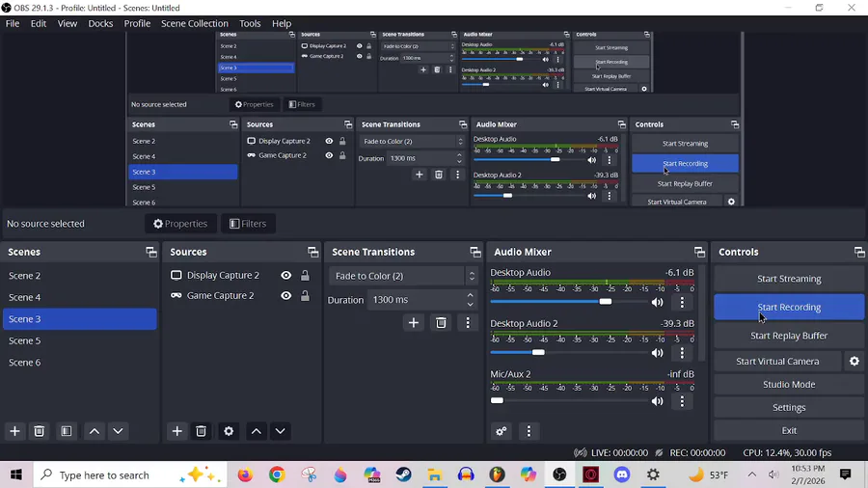The width and height of the screenshot is (868, 488).
Task: Open Desktop Audio three-dot options menu
Action: click(x=682, y=302)
